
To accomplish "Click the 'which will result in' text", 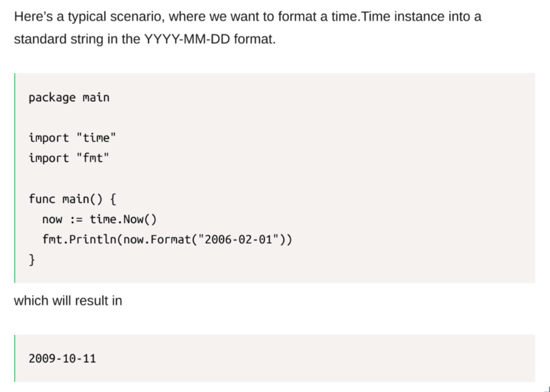I will pos(68,300).
